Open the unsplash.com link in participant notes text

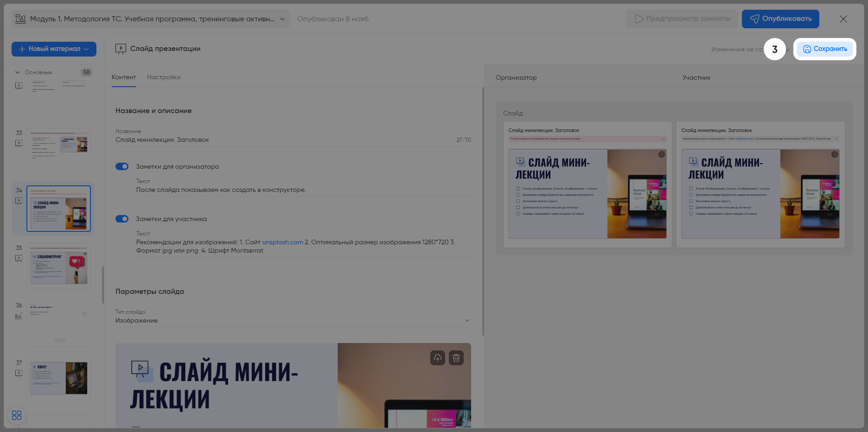point(282,242)
